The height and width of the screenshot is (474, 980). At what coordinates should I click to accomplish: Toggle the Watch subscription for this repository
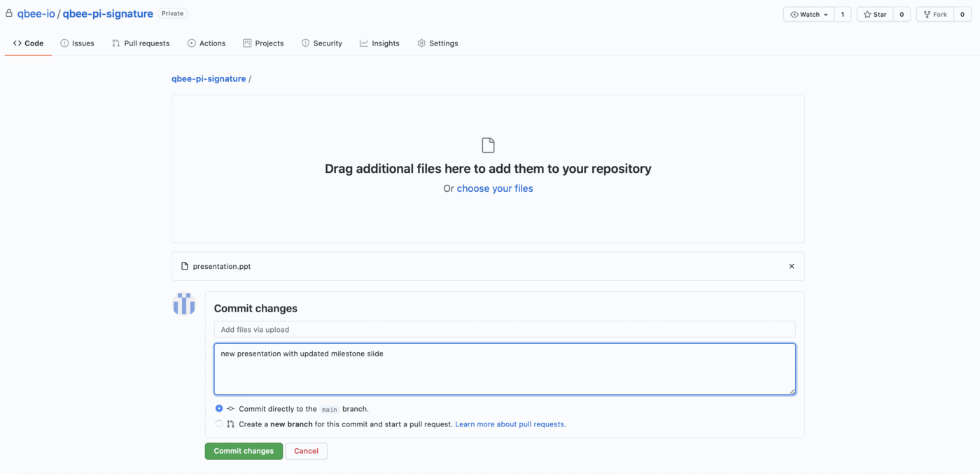point(808,14)
